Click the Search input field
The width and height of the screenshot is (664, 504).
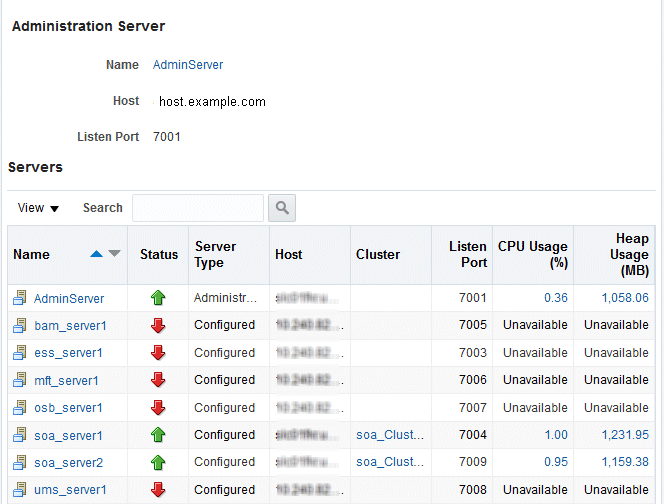[198, 208]
